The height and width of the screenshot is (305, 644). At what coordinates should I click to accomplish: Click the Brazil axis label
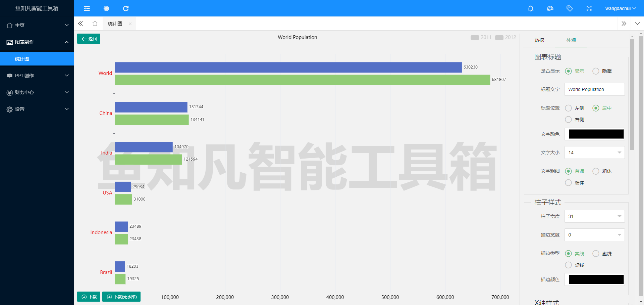(x=106, y=272)
